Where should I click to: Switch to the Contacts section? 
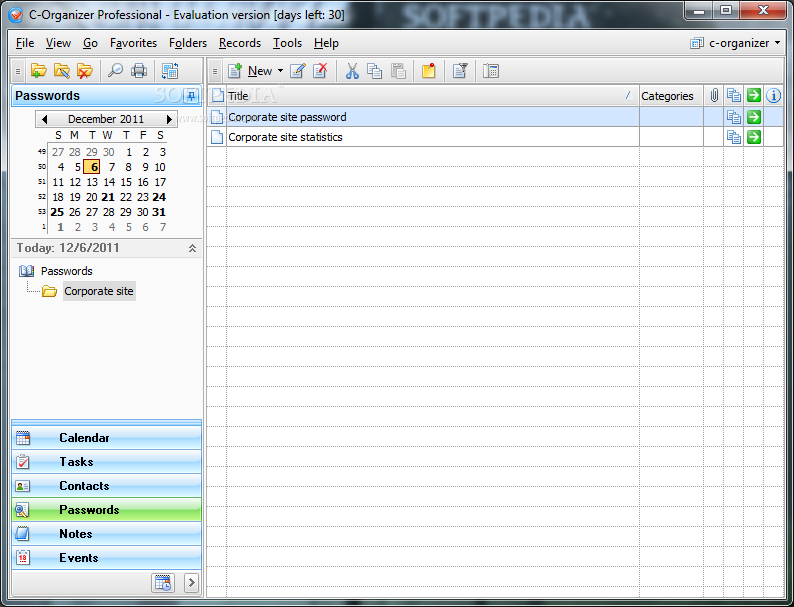106,485
